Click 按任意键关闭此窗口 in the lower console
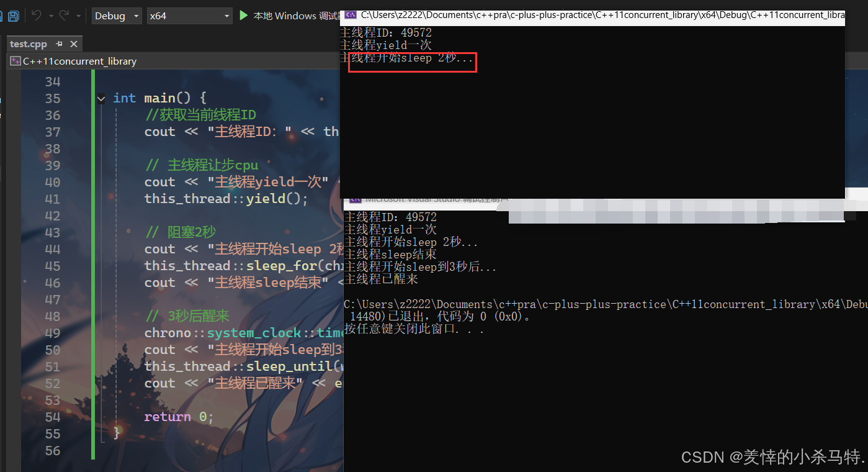868x472 pixels. 414,329
